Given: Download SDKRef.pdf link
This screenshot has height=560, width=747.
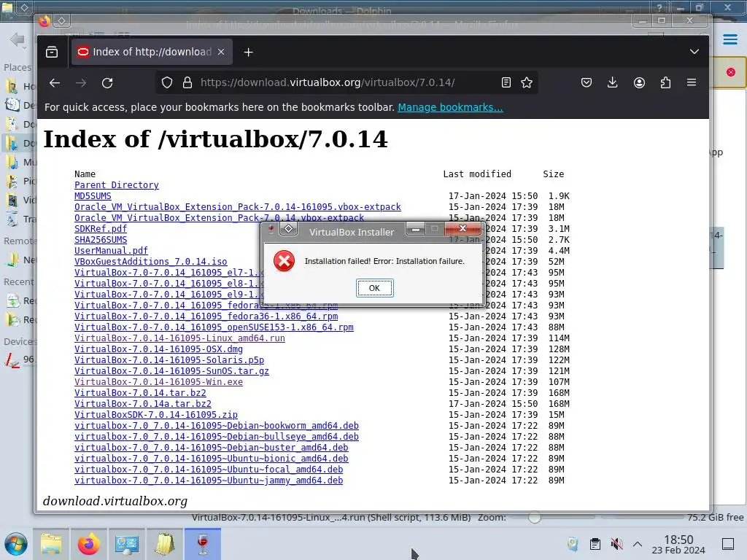Looking at the screenshot, I should point(101,228).
